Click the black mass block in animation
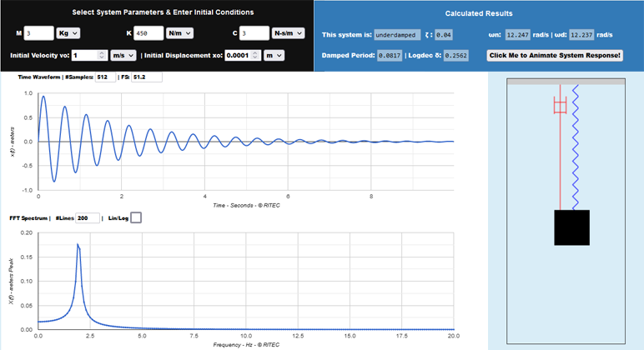Image resolution: width=644 pixels, height=350 pixels. pos(571,227)
